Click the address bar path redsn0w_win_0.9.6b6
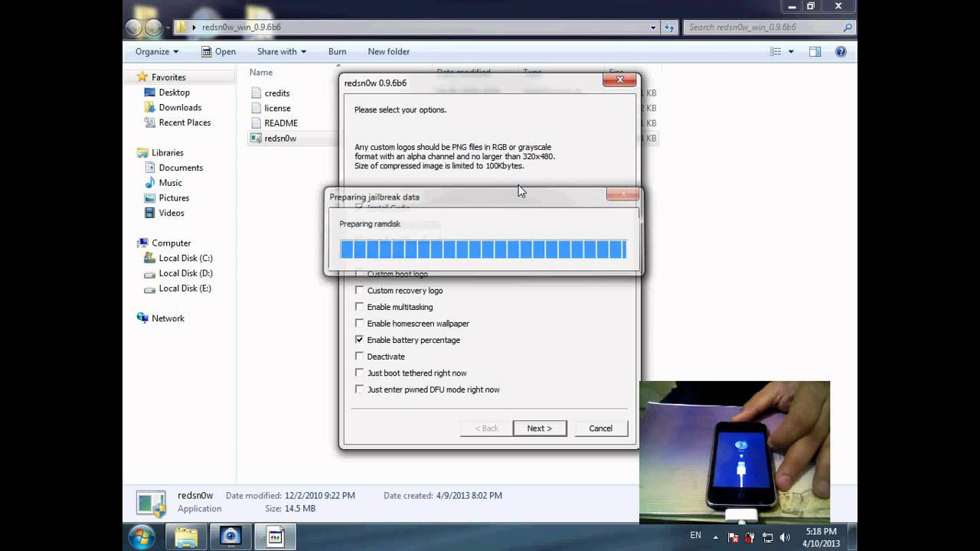The height and width of the screenshot is (551, 980). coord(241,28)
